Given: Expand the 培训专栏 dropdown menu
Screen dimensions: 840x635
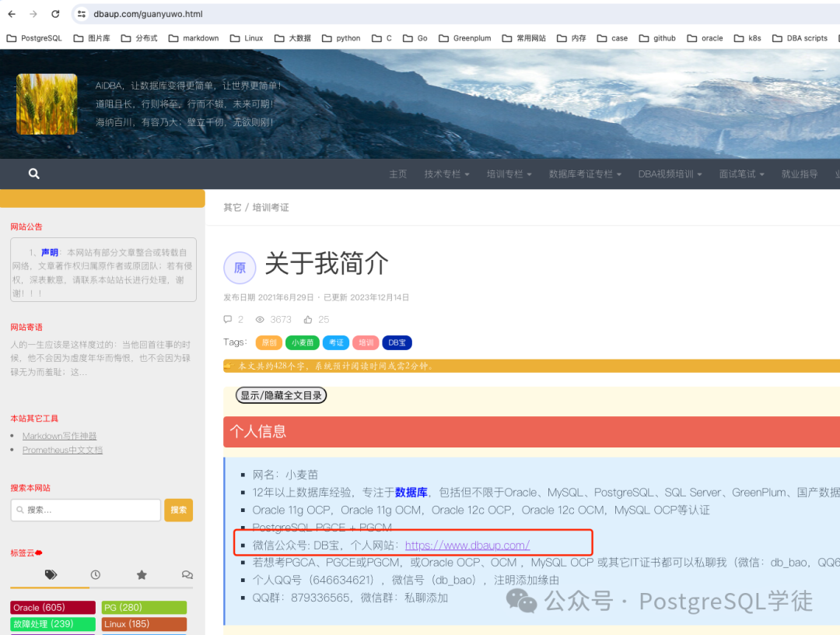Looking at the screenshot, I should click(x=509, y=174).
